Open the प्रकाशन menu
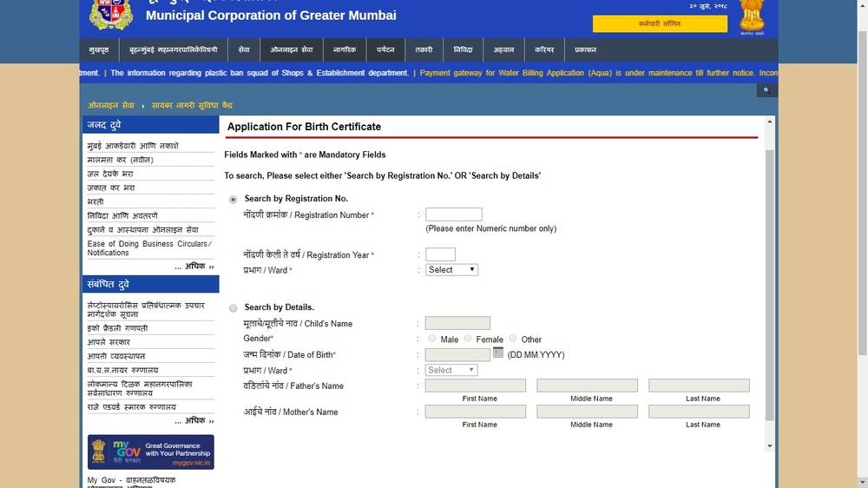This screenshot has height=488, width=868. tap(585, 49)
